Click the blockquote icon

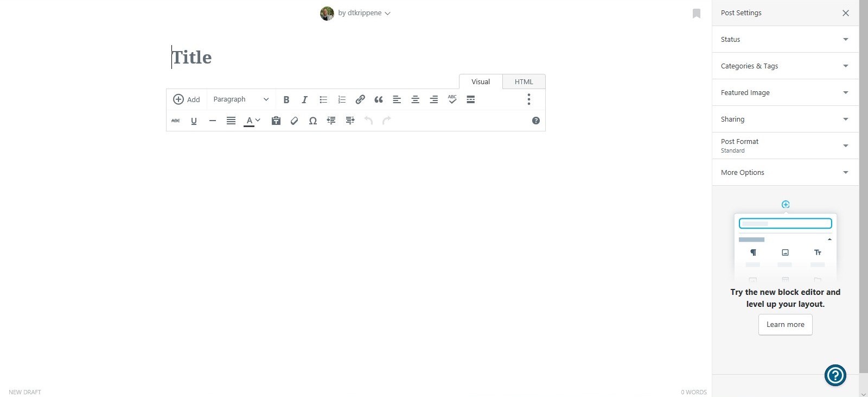tap(379, 99)
